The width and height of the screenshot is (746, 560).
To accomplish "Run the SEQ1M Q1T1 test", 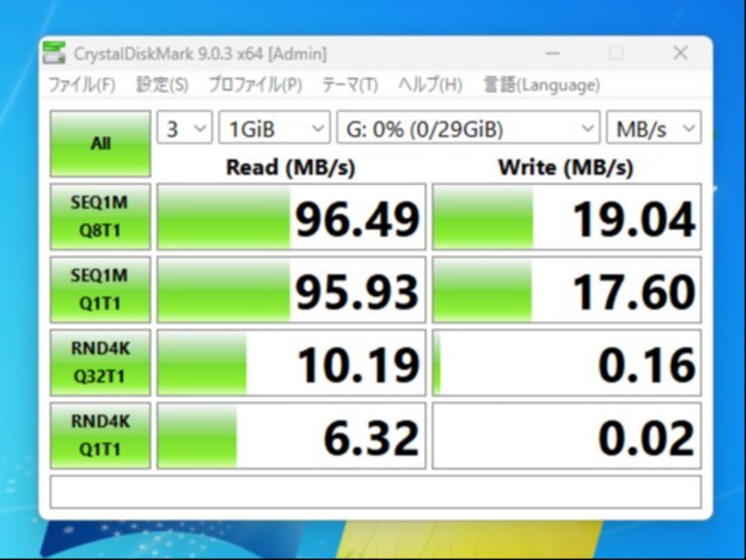I will [101, 289].
